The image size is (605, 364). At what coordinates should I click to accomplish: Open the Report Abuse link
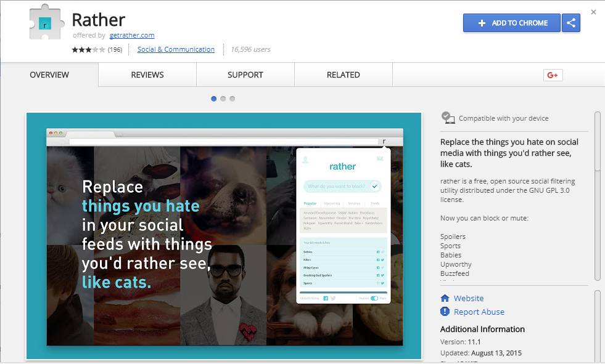click(x=479, y=312)
